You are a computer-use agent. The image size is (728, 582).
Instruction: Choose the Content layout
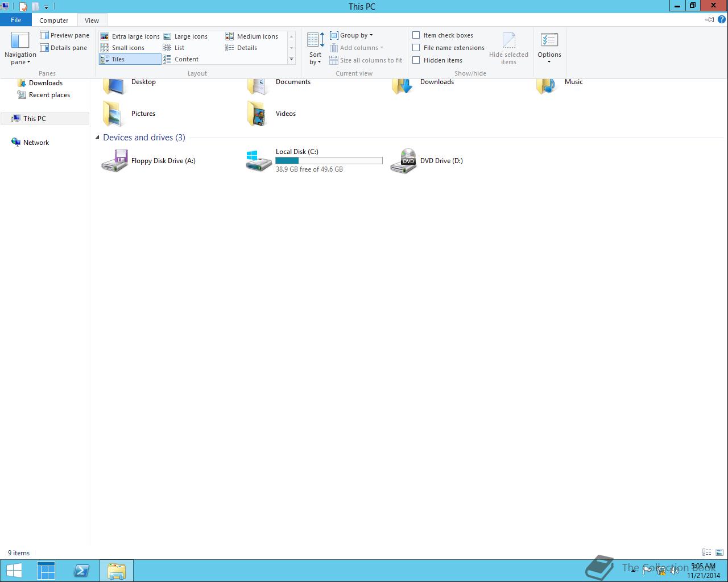181,59
